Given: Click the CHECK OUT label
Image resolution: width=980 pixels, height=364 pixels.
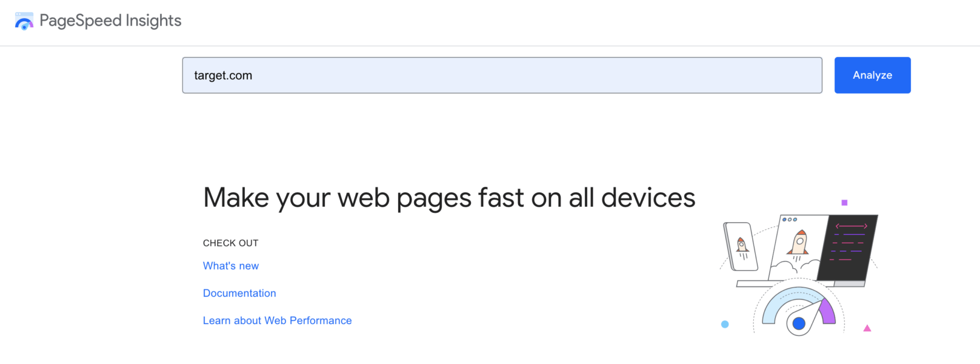Looking at the screenshot, I should [x=230, y=243].
